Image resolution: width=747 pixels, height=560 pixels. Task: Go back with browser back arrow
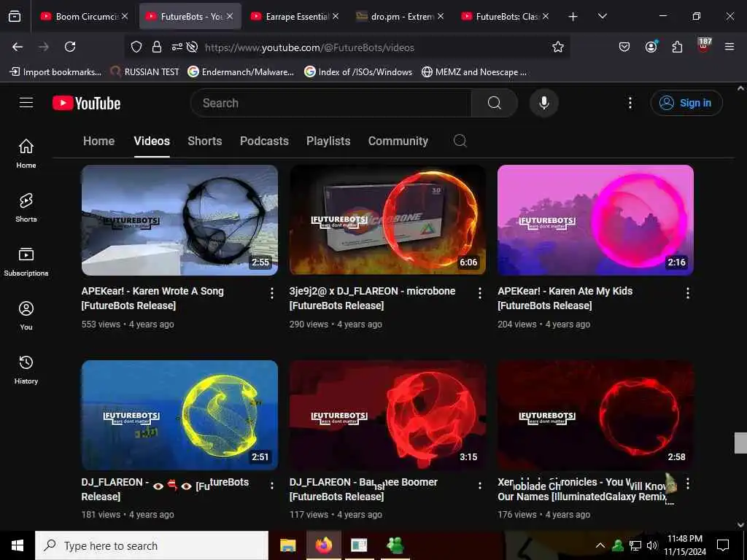tap(18, 47)
